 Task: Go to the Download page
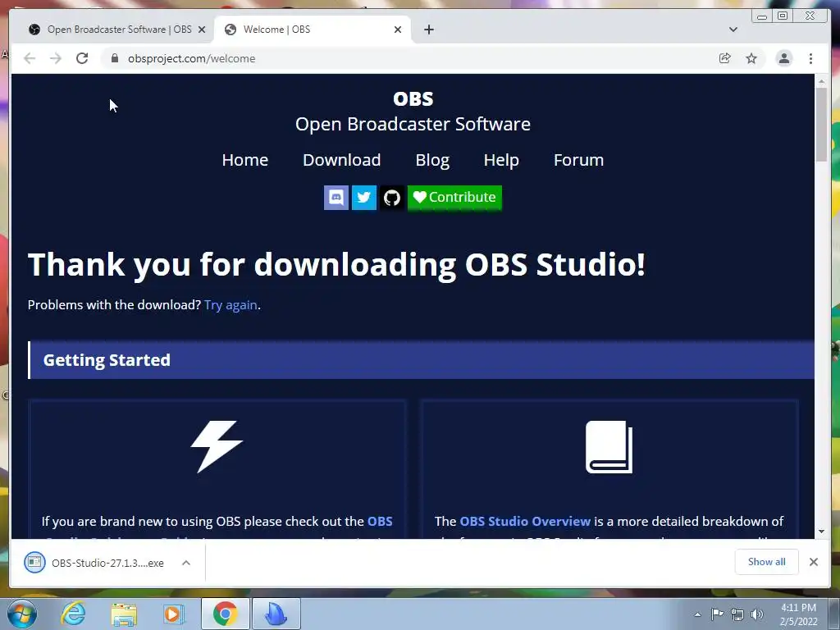(342, 160)
